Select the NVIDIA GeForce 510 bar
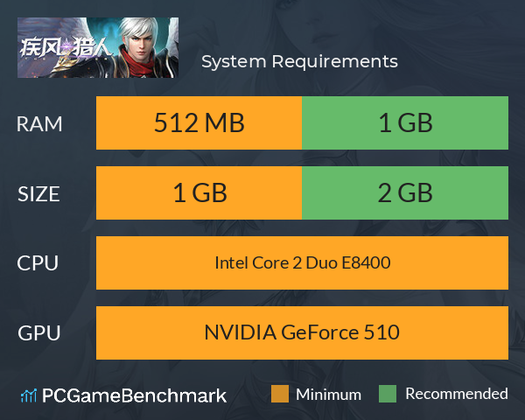The height and width of the screenshot is (420, 525). click(x=302, y=332)
